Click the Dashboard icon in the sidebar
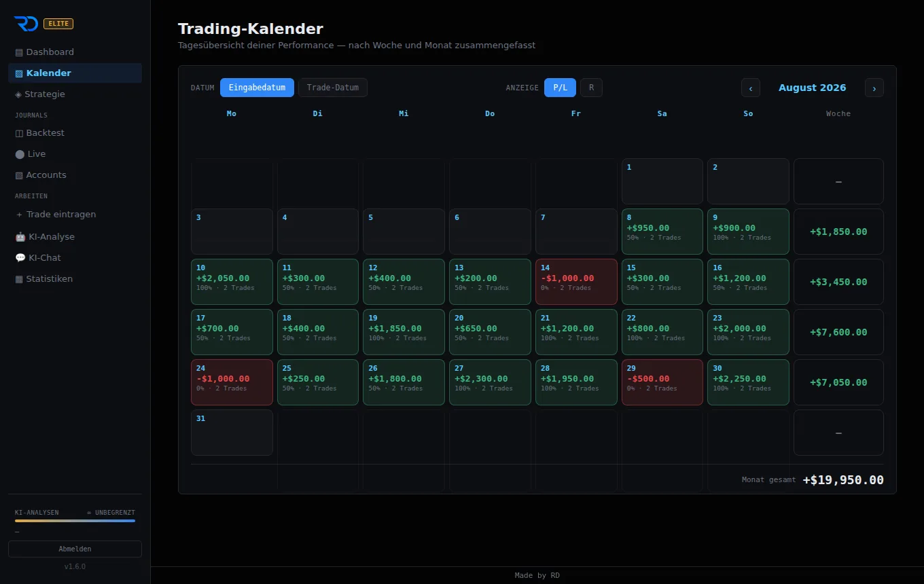Viewport: 924px width, 584px height. (x=19, y=52)
